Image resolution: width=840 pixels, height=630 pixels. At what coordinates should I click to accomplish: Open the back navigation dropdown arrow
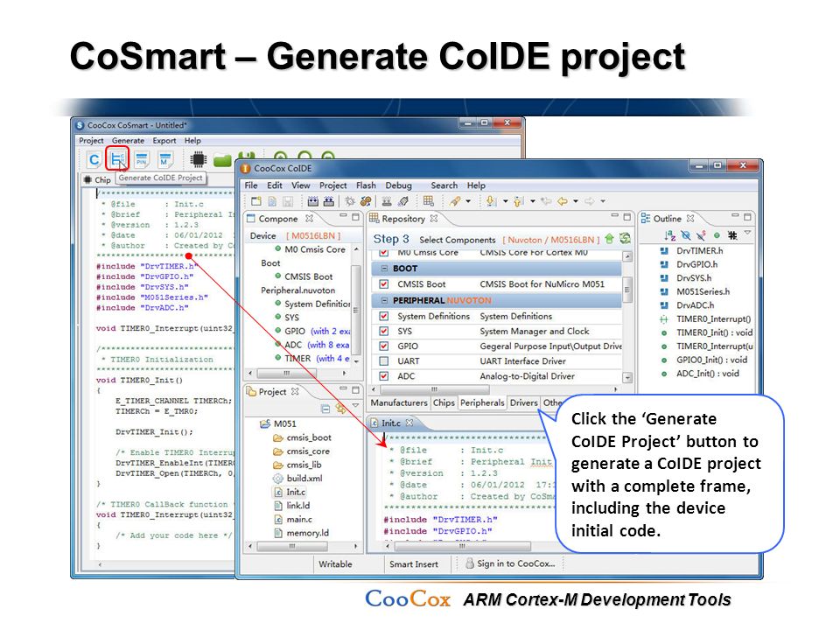pyautogui.click(x=576, y=201)
